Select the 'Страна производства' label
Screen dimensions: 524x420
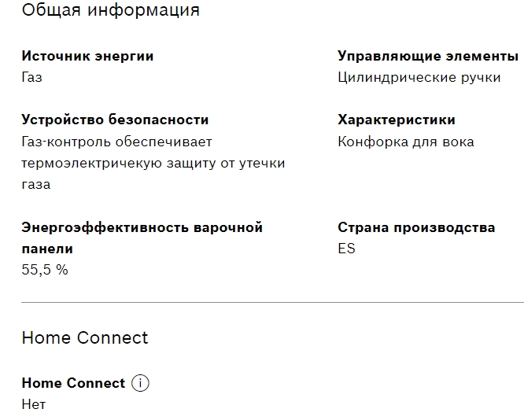[x=416, y=227]
